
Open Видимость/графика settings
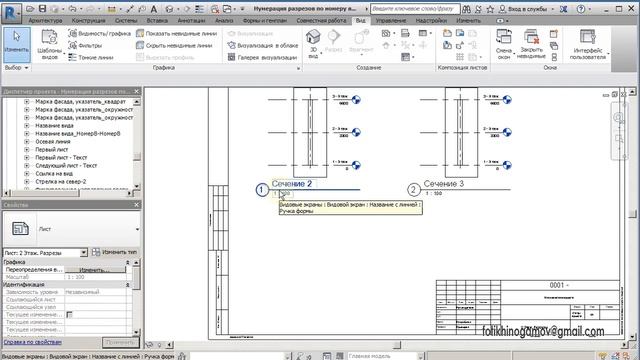pos(100,33)
